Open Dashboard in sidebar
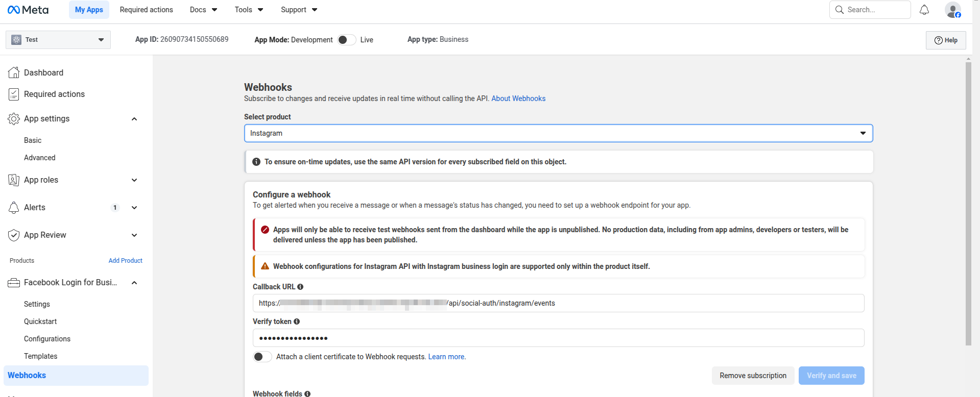 pos(43,72)
